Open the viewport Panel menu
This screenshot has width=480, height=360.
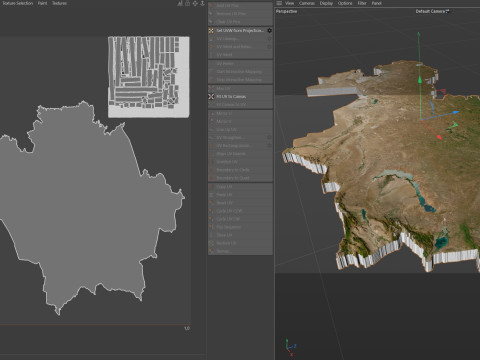pyautogui.click(x=377, y=3)
